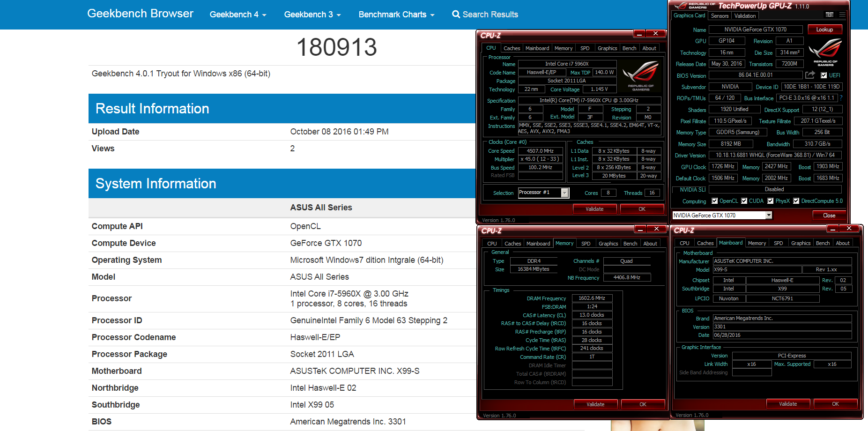Open Mainboard tab in top CPU-Z window
868x431 pixels.
[x=537, y=48]
